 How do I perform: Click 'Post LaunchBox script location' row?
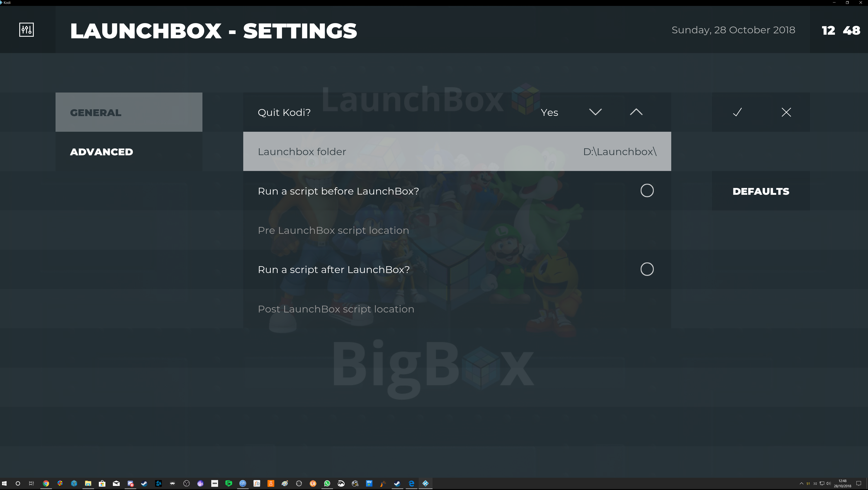457,309
